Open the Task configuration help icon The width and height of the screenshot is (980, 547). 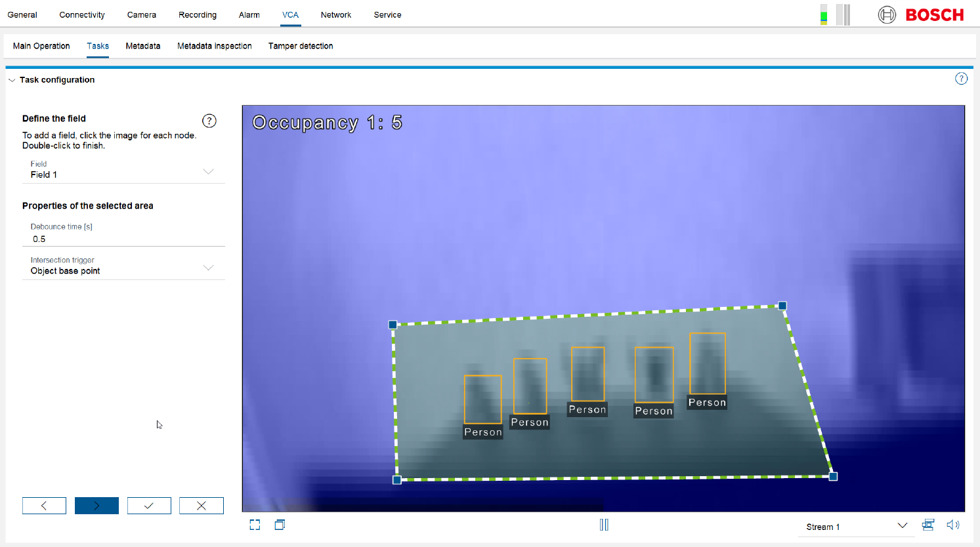[961, 78]
